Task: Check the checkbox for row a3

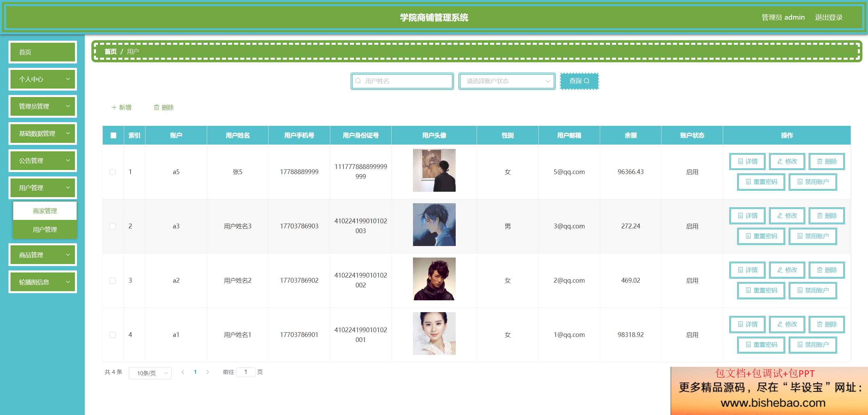Action: tap(113, 226)
